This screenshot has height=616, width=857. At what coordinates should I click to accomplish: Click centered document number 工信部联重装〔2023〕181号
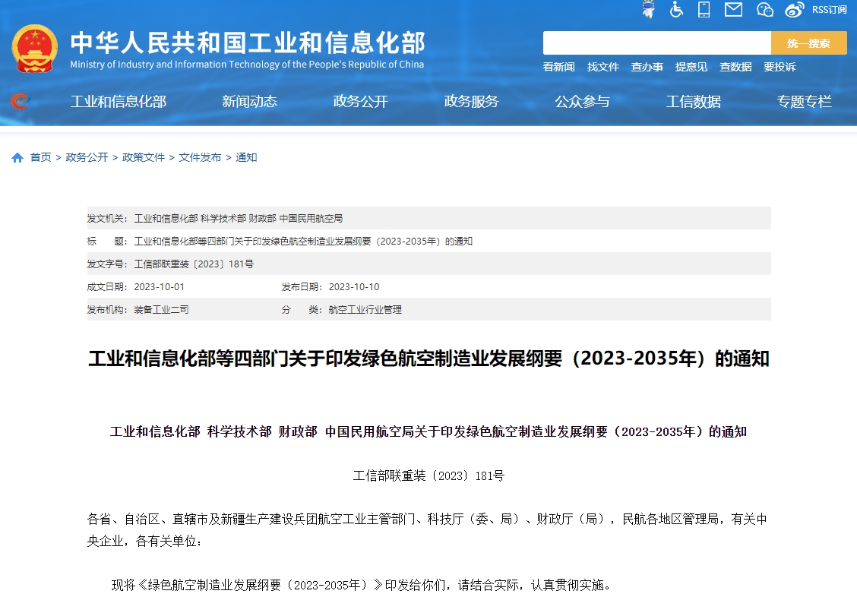pos(428,476)
